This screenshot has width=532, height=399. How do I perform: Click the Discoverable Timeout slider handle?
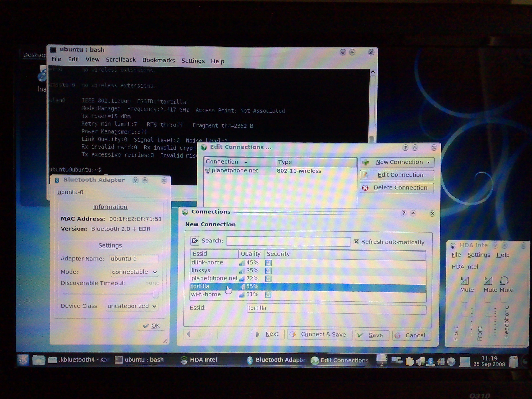(156, 294)
